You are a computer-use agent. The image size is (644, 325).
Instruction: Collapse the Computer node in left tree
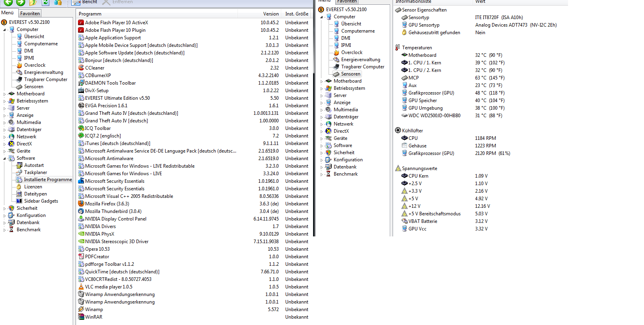(x=4, y=30)
